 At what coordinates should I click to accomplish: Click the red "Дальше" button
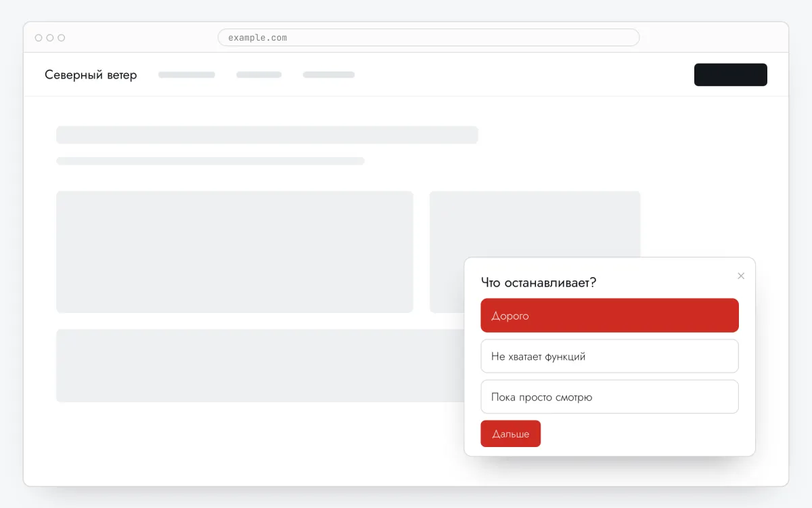click(x=511, y=433)
